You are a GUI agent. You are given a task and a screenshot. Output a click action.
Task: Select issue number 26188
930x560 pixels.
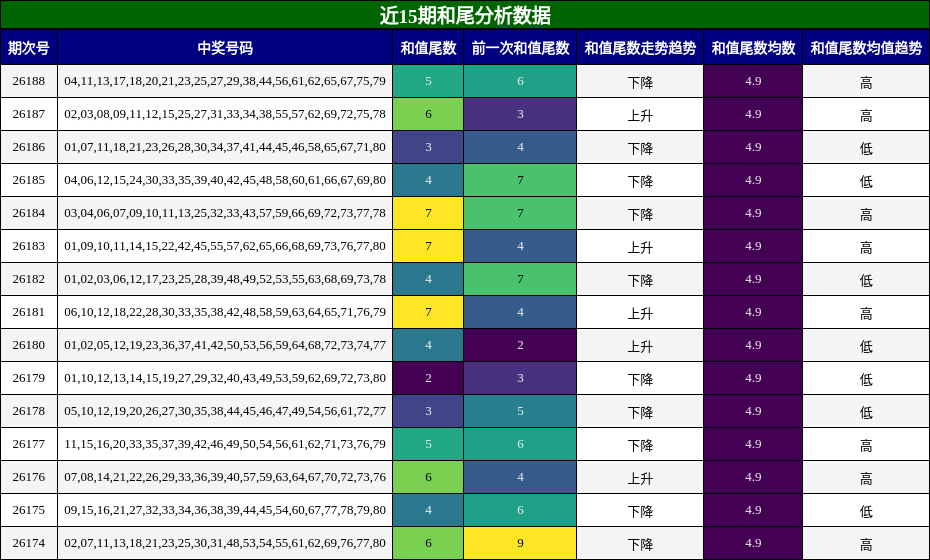point(28,81)
